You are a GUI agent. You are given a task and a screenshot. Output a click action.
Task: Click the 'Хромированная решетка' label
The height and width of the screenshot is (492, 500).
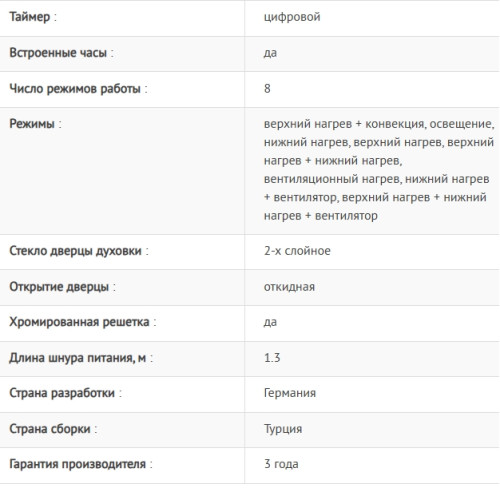pos(79,322)
